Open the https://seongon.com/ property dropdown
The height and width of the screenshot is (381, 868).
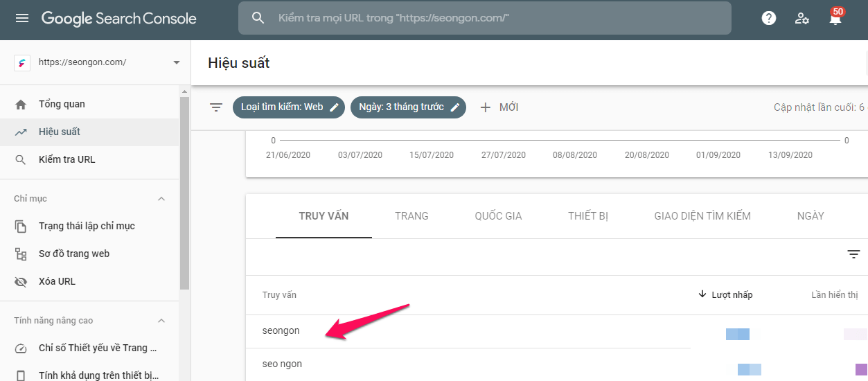pyautogui.click(x=97, y=62)
